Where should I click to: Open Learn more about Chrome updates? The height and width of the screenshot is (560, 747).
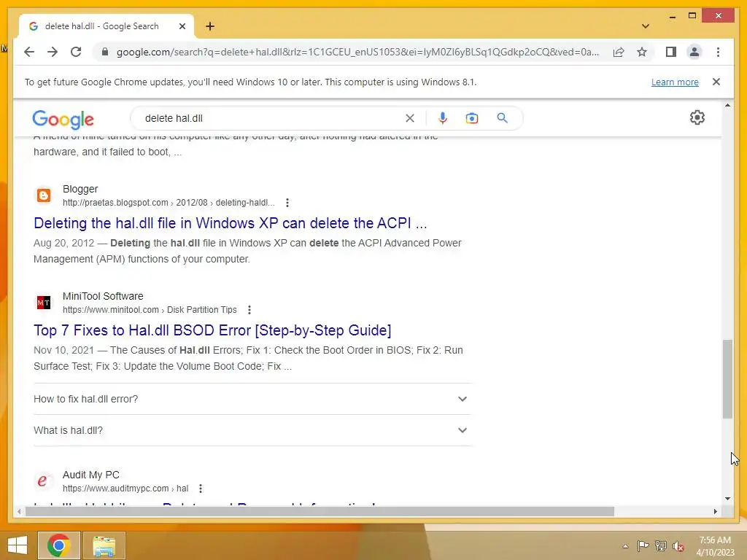pyautogui.click(x=675, y=82)
